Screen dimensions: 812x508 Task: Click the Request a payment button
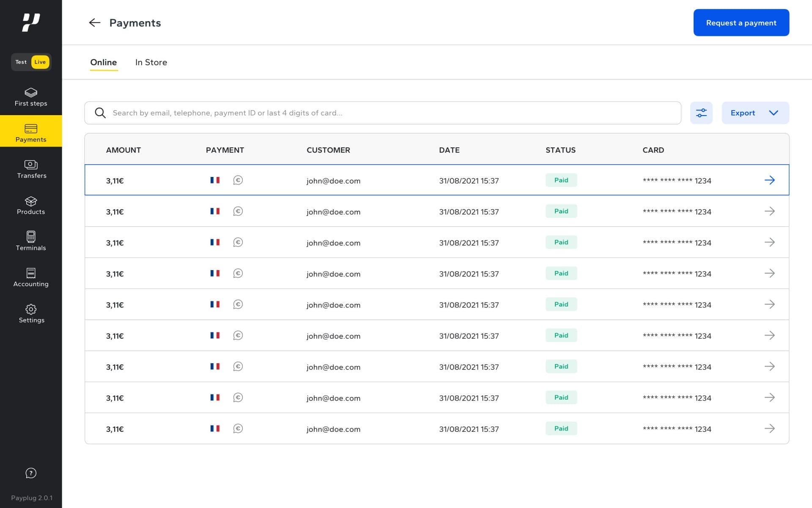(x=741, y=22)
